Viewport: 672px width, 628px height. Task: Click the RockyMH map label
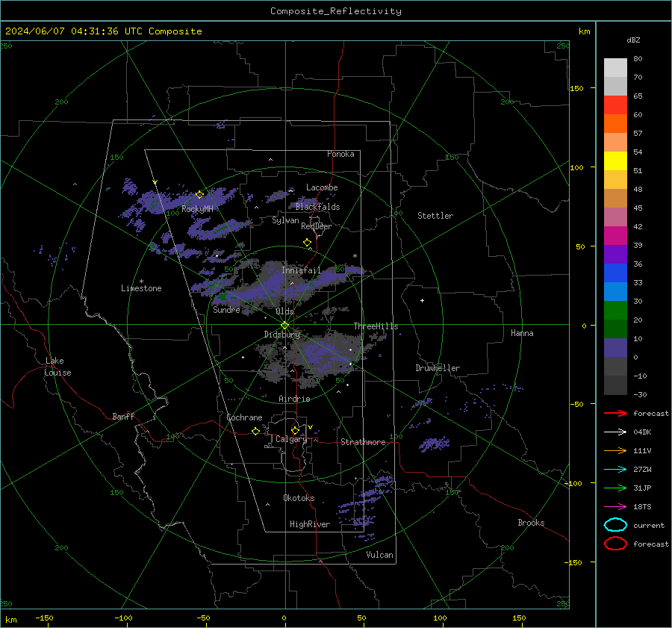[x=197, y=209]
